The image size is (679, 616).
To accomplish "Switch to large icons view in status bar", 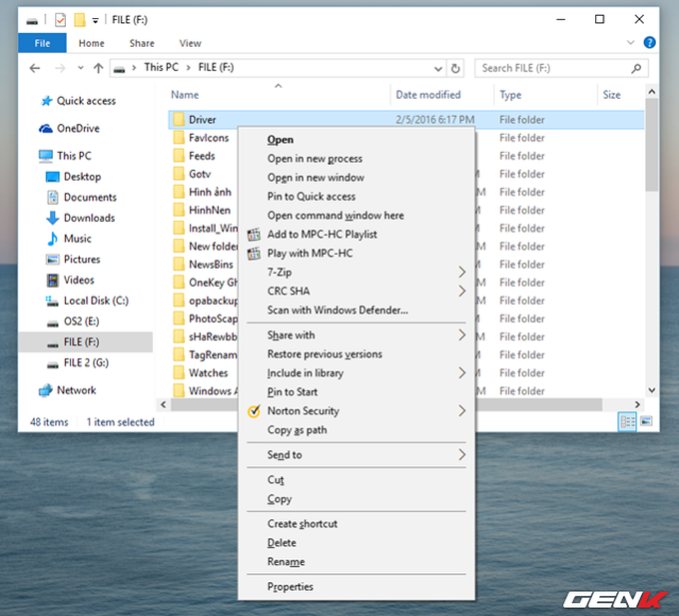I will point(646,421).
